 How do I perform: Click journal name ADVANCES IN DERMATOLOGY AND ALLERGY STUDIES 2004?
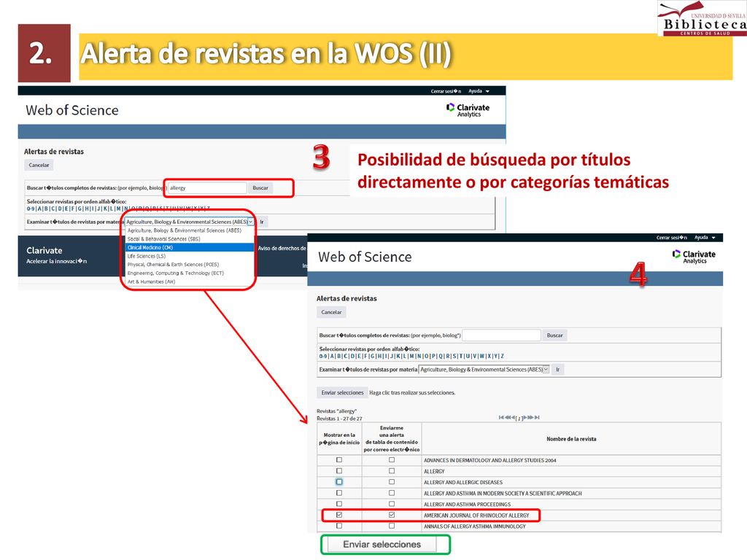tap(489, 461)
